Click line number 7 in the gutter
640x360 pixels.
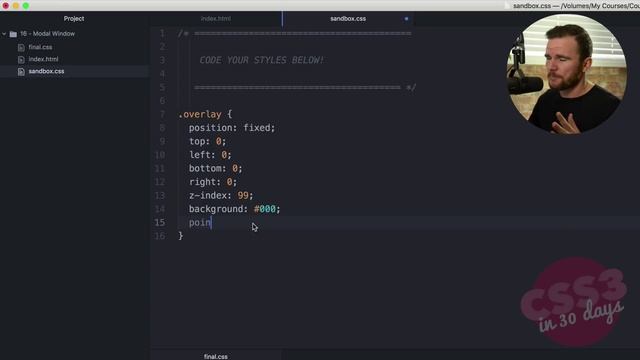162,114
